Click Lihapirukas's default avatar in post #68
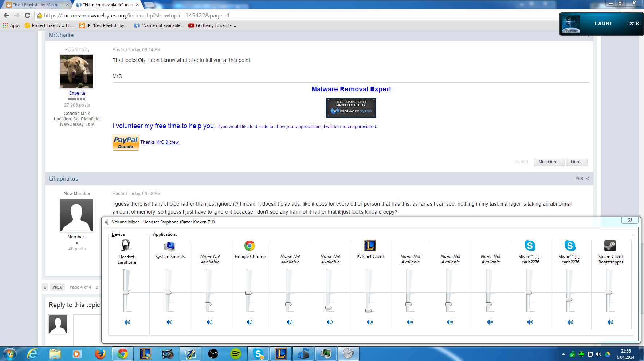This screenshot has width=644, height=361. (x=77, y=215)
